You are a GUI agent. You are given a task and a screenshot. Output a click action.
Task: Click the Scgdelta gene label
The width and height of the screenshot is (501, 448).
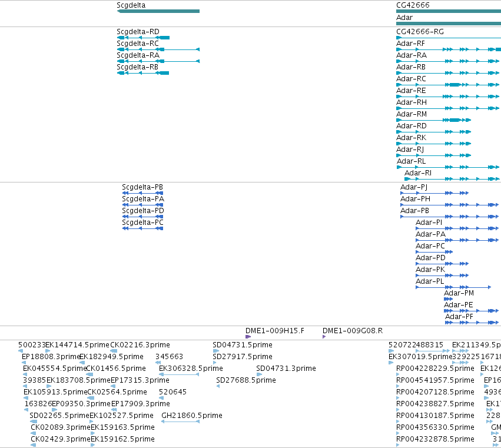pyautogui.click(x=131, y=5)
